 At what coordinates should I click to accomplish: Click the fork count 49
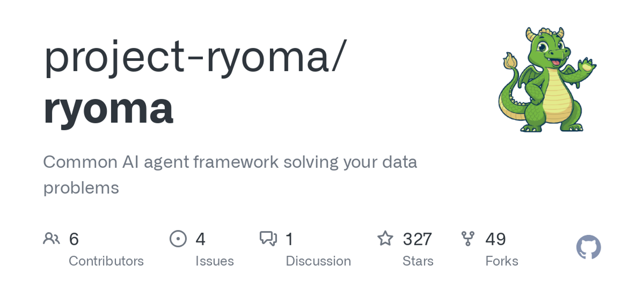[x=495, y=239]
